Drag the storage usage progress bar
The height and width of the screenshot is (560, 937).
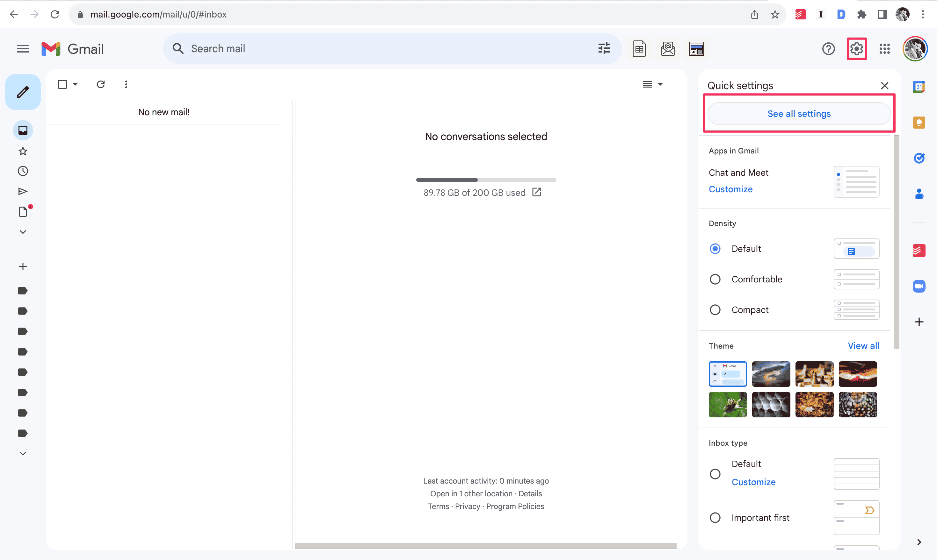click(485, 180)
